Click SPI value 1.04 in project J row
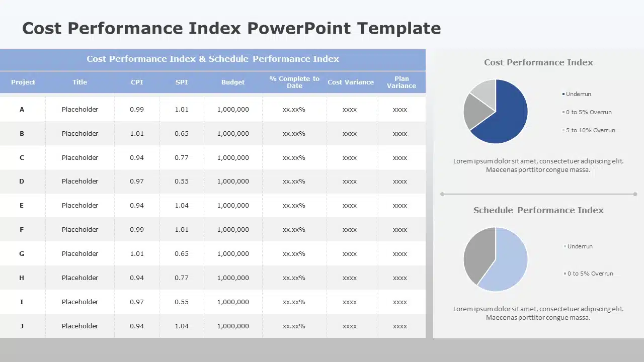This screenshot has height=362, width=644. click(182, 326)
